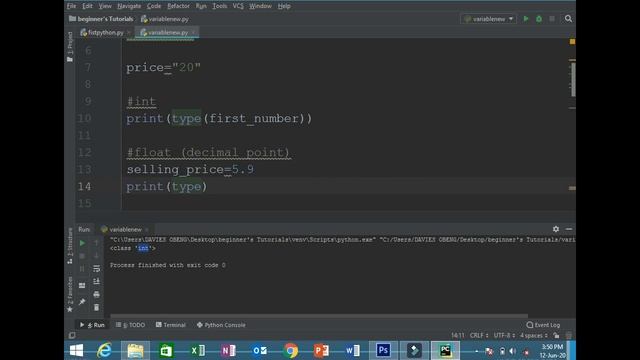Click the Stop square icon in top toolbar
Viewport: 640px width, 360px height.
tap(552, 19)
